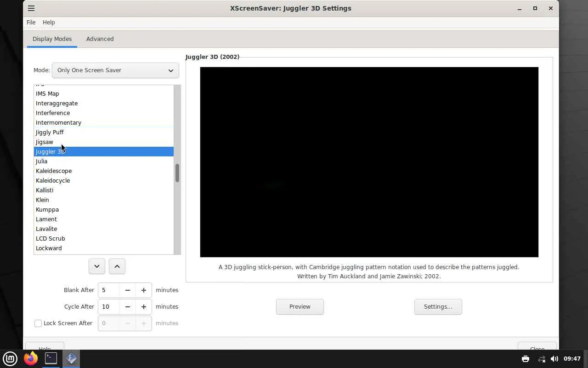Select LCD Scrub in the list
The height and width of the screenshot is (368, 588).
104,239
